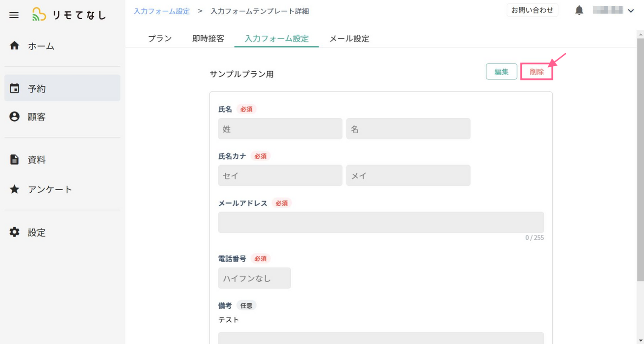Open the メール設定 tab
The height and width of the screenshot is (344, 644).
349,38
